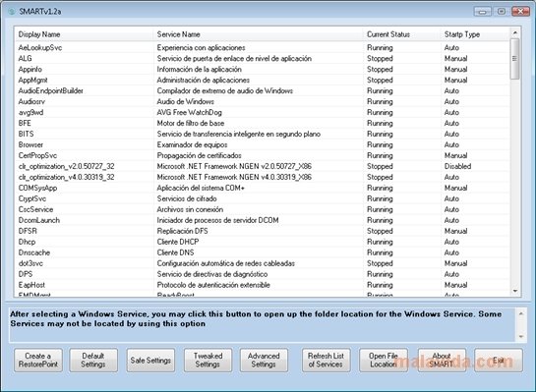This screenshot has width=536, height=392.
Task: Click 'Experiencia con aplicaciones' text
Action: coord(201,47)
